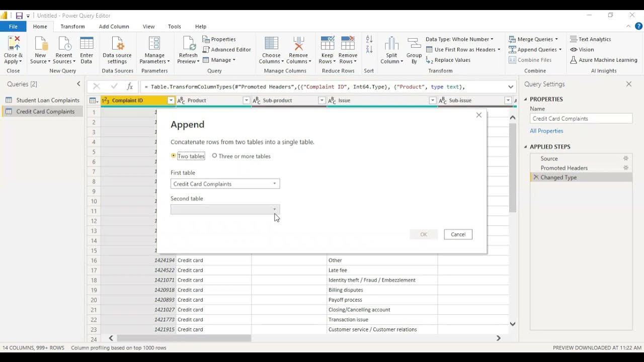The width and height of the screenshot is (644, 362).
Task: Click the Split Column icon
Action: 392,44
